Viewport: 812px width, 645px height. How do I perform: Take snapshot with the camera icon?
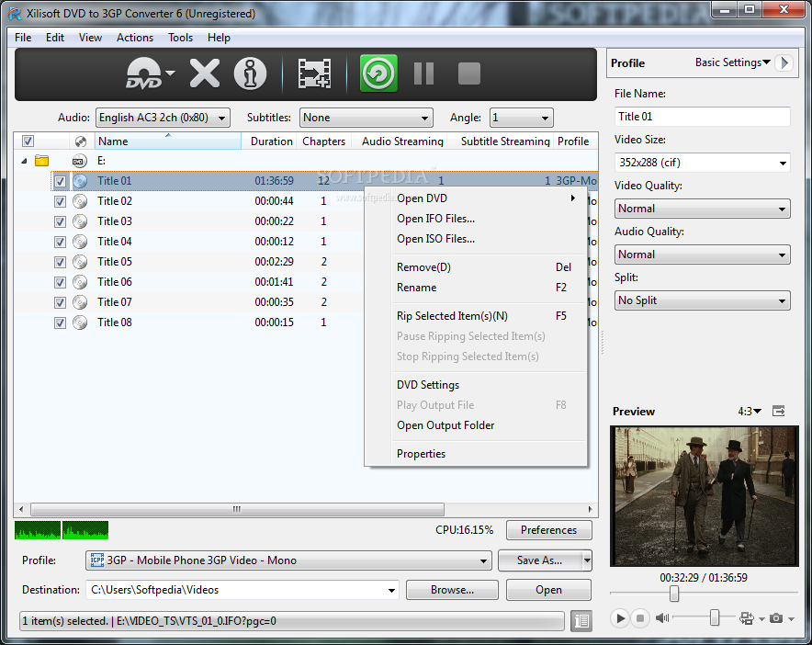(x=776, y=618)
